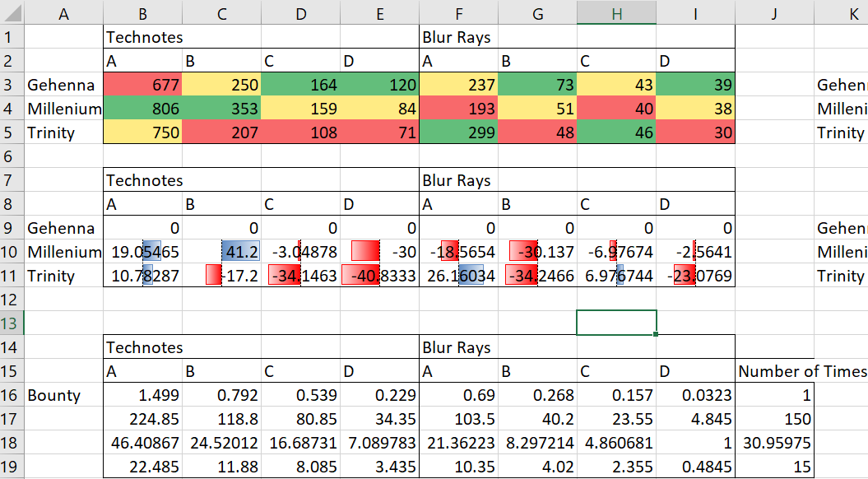Select the green cell with 299
The width and height of the screenshot is (868, 479).
click(x=459, y=132)
